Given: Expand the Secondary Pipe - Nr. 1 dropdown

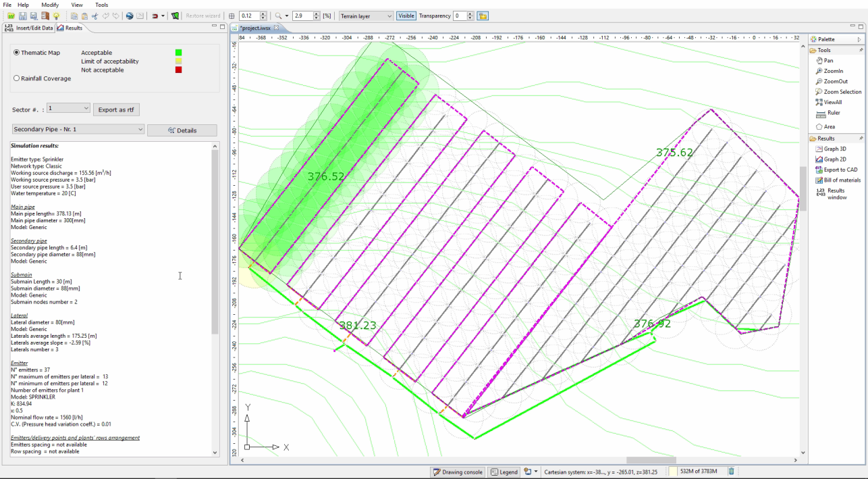Looking at the screenshot, I should pyautogui.click(x=78, y=129).
